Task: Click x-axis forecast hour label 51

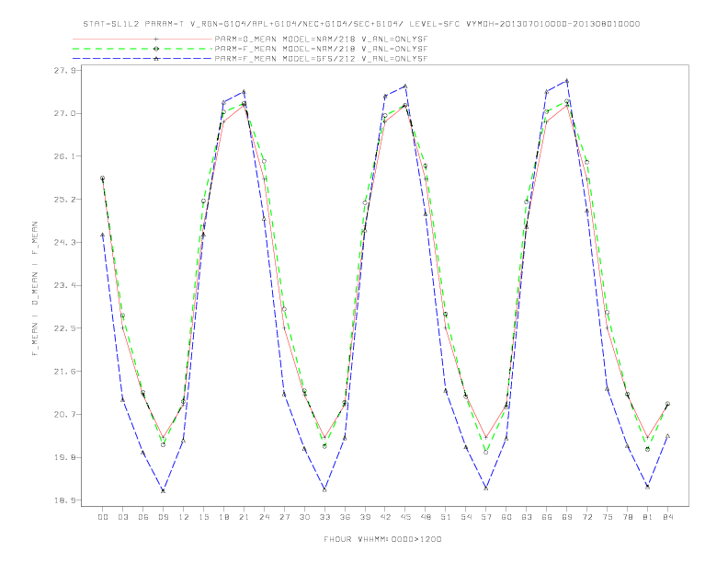Action: tap(446, 517)
